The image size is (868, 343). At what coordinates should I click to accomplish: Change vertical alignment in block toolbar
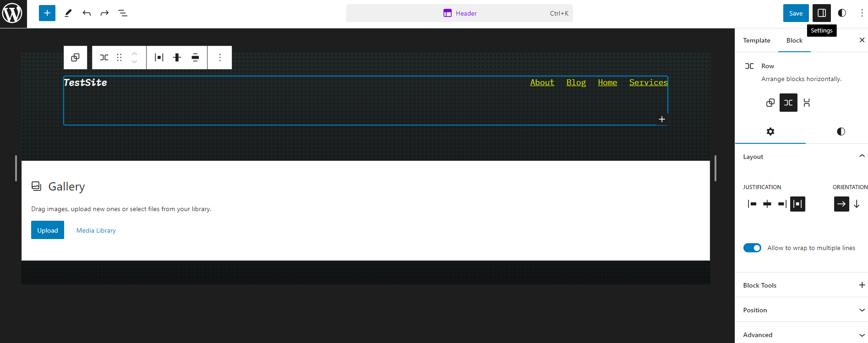[177, 57]
